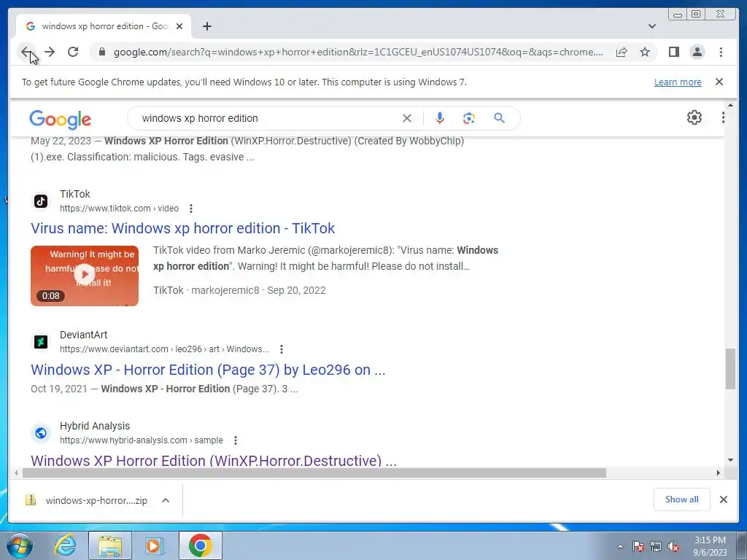Image resolution: width=747 pixels, height=560 pixels.
Task: Clear the search box text
Action: [406, 118]
